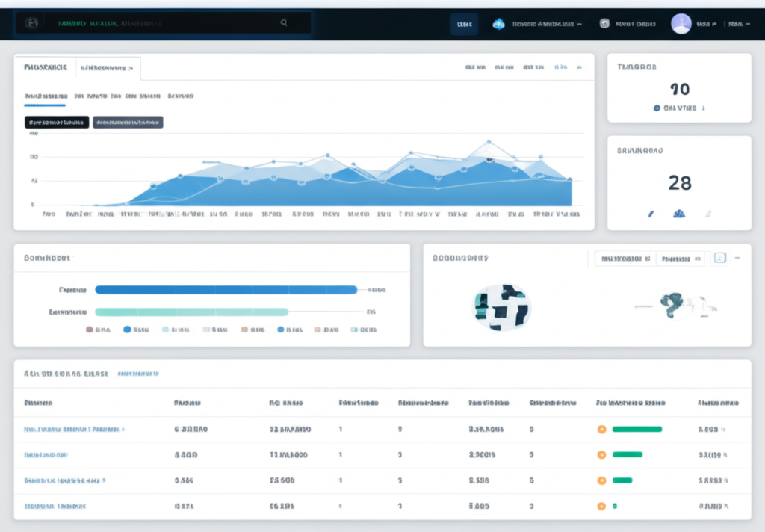Click the green progress bar on the top table row
Viewport: 765px width, 532px height.
[x=636, y=429]
